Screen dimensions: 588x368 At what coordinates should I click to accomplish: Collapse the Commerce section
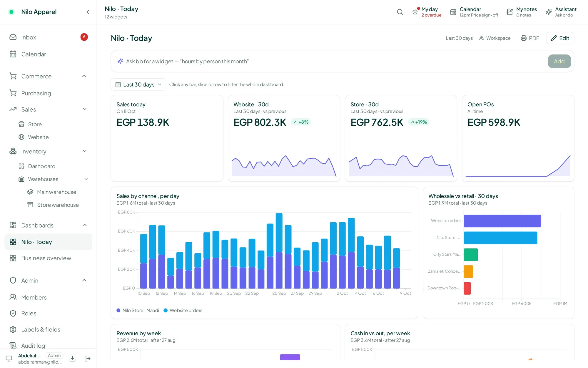[84, 76]
